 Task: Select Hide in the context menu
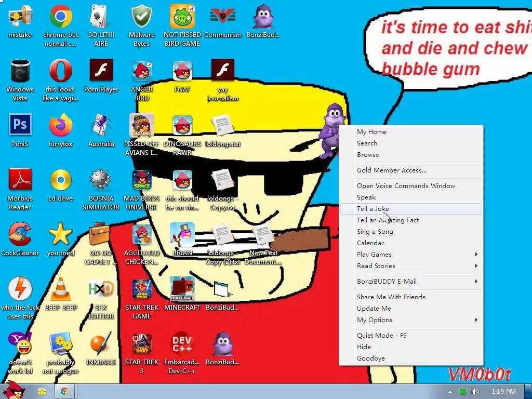pyautogui.click(x=411, y=347)
